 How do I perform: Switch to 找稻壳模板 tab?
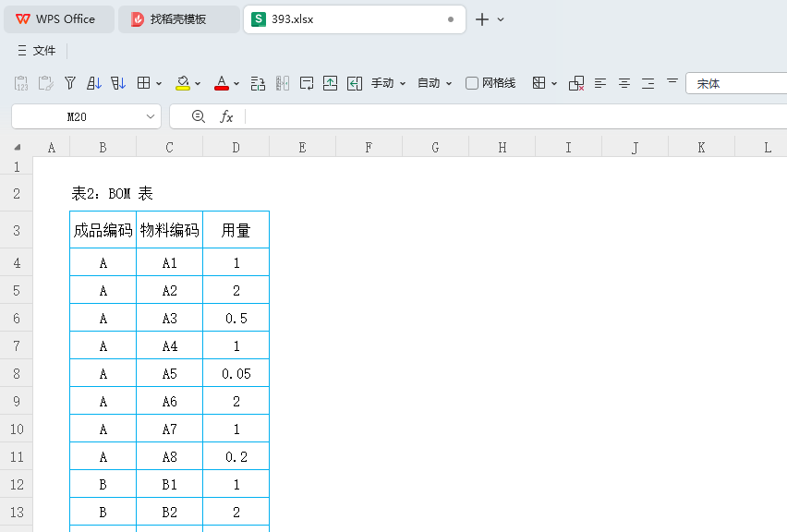click(177, 19)
